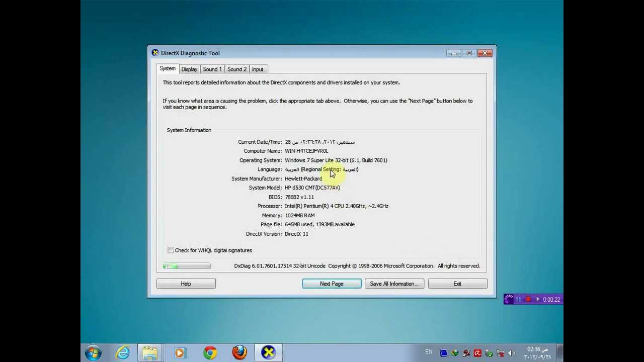Screen dimensions: 644x362
Task: Click the DxDiag 6.01.7601.17514 copyright text
Action: coord(357,266)
